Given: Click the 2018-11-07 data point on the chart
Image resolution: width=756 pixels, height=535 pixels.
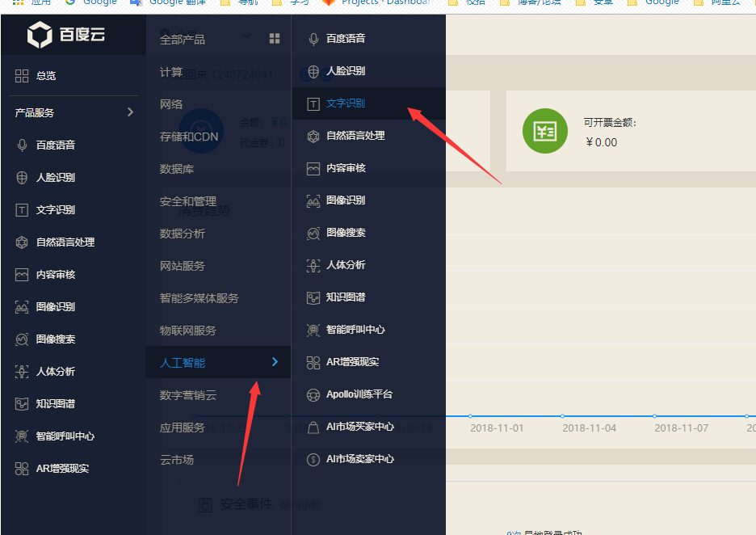Looking at the screenshot, I should [654, 416].
